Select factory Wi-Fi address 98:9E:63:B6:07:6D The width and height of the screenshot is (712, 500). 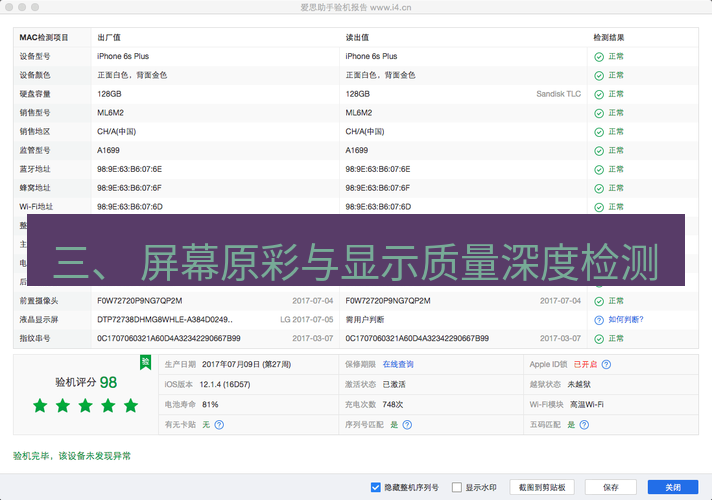coord(130,207)
